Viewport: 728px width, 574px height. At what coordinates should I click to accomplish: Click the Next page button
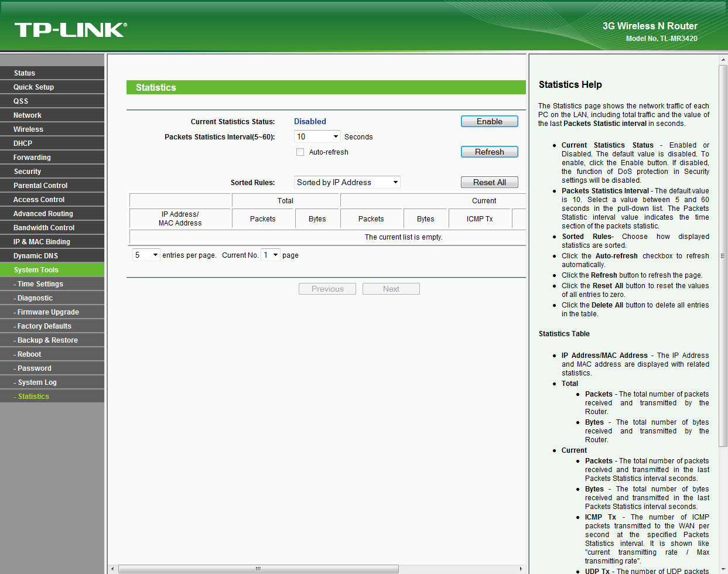point(391,289)
